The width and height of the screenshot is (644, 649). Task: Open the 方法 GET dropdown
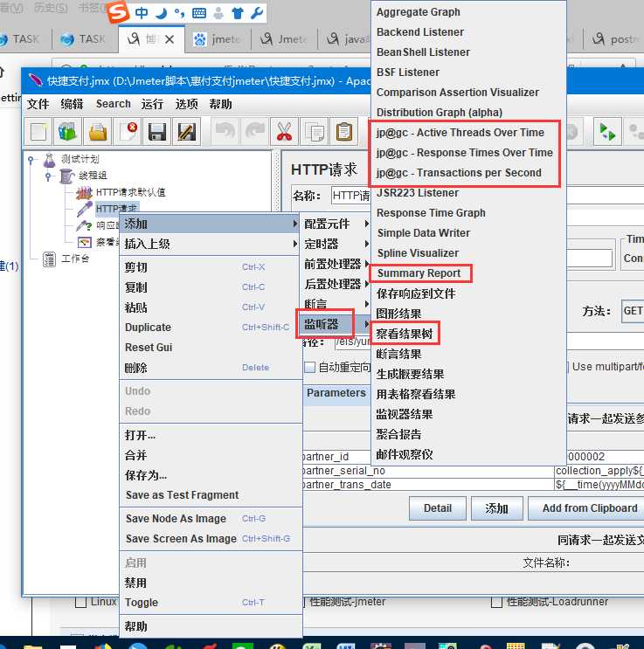633,311
